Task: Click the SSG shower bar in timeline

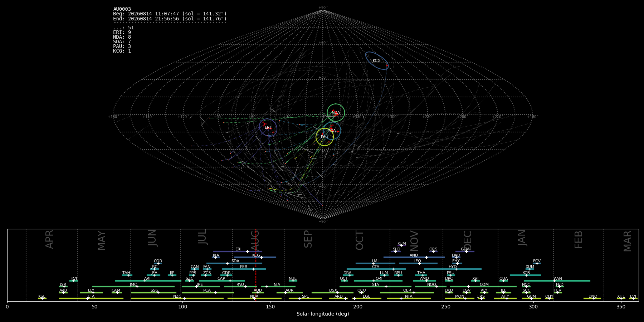Action: pos(154,293)
